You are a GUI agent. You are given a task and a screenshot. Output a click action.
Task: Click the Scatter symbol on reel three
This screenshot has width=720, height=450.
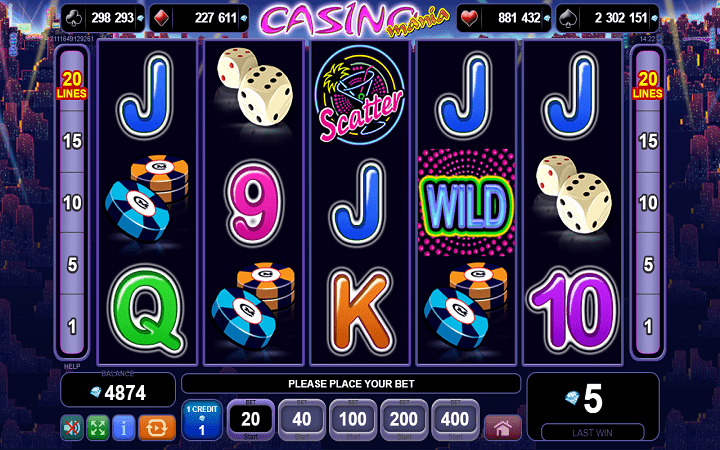pos(360,96)
